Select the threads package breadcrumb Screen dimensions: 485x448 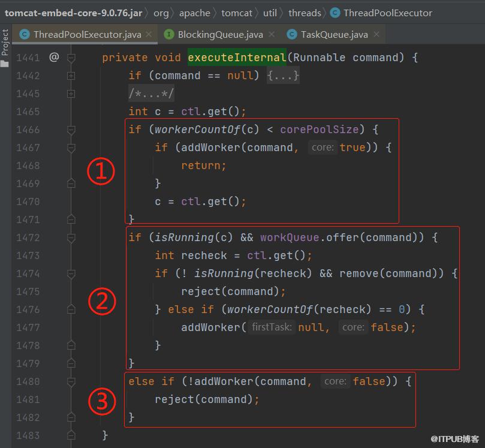tap(305, 13)
